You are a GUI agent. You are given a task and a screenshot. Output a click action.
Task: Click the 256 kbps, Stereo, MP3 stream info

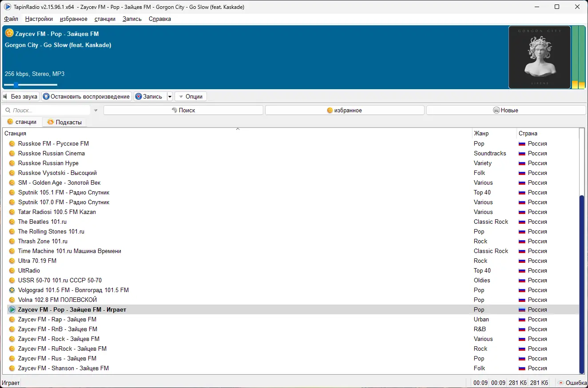tap(35, 74)
